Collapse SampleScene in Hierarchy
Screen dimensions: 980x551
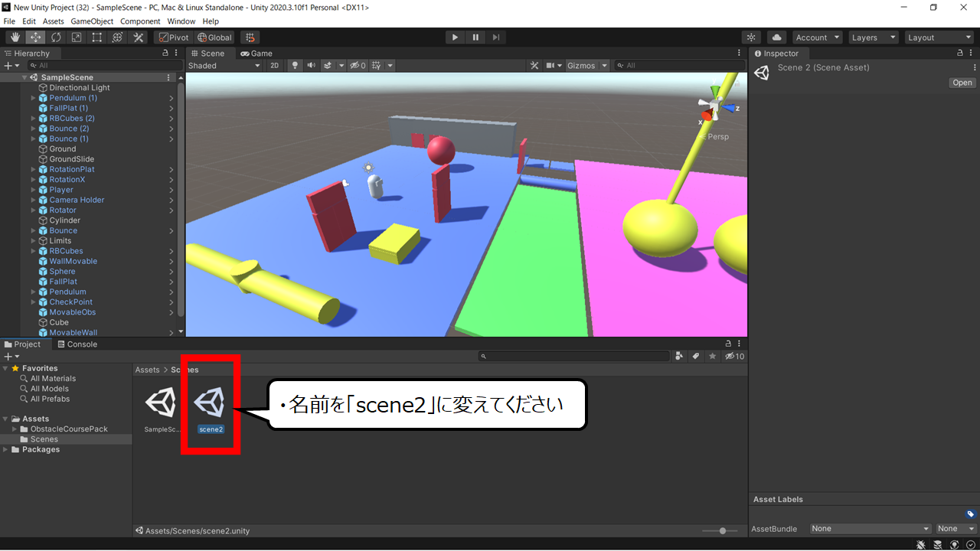pyautogui.click(x=24, y=77)
